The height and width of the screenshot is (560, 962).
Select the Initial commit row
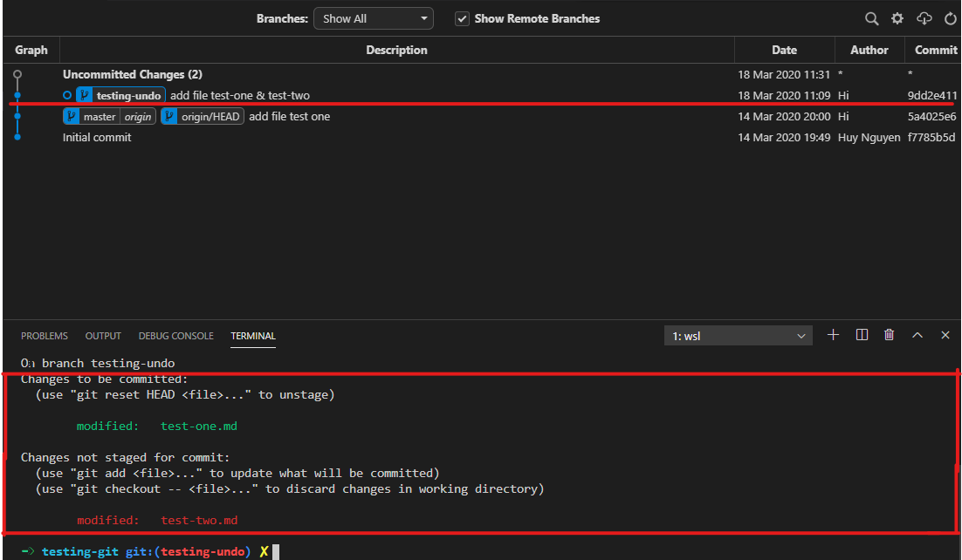(x=97, y=138)
